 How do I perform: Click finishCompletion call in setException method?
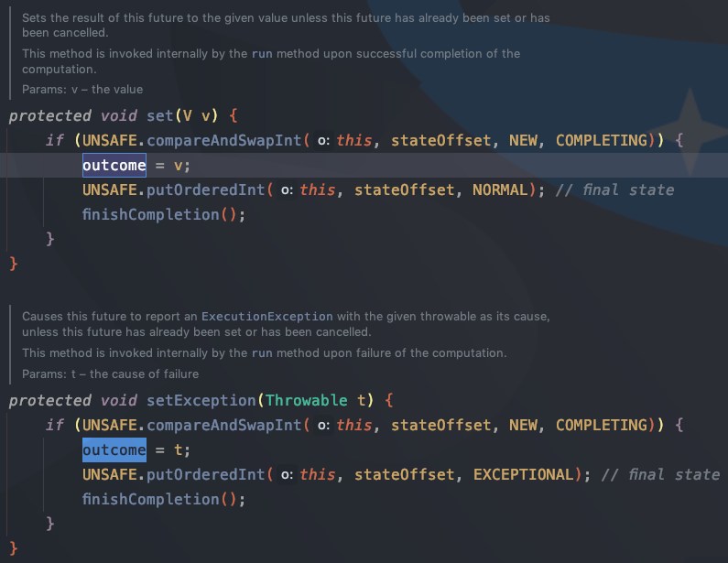coord(151,499)
